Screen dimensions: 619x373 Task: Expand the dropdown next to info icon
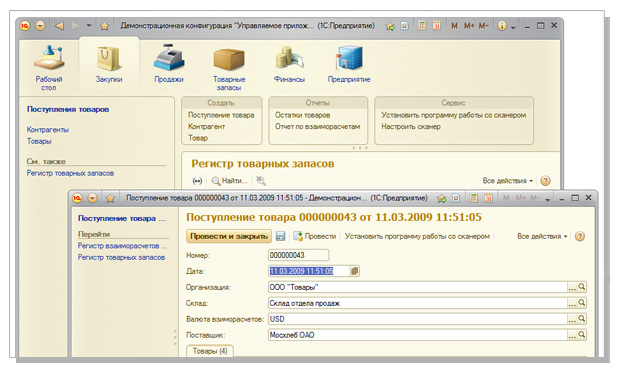pyautogui.click(x=513, y=27)
